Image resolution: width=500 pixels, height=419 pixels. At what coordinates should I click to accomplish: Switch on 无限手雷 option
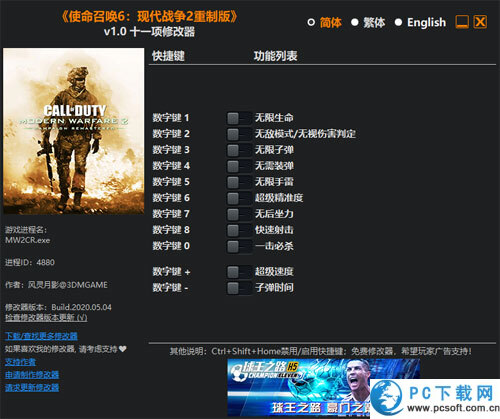(x=239, y=182)
